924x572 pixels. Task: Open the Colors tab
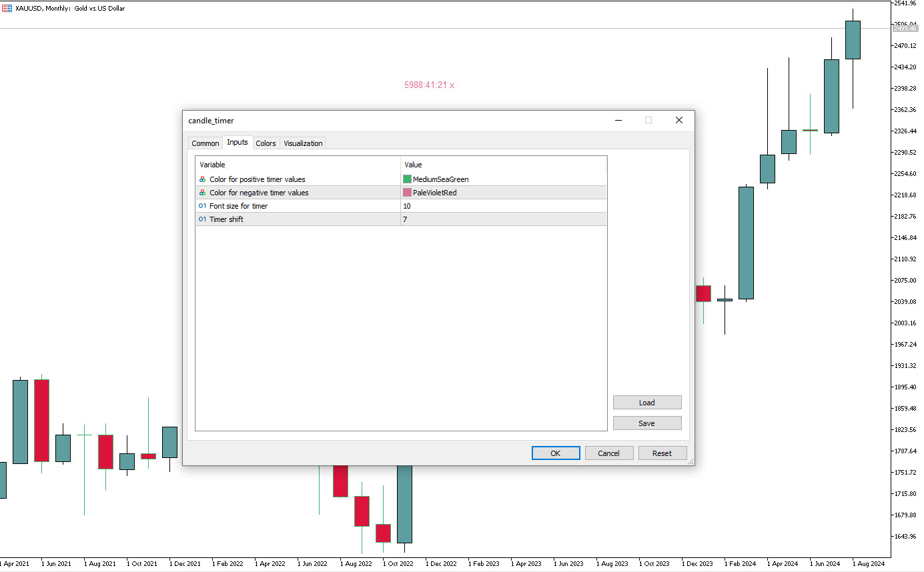[x=266, y=143]
